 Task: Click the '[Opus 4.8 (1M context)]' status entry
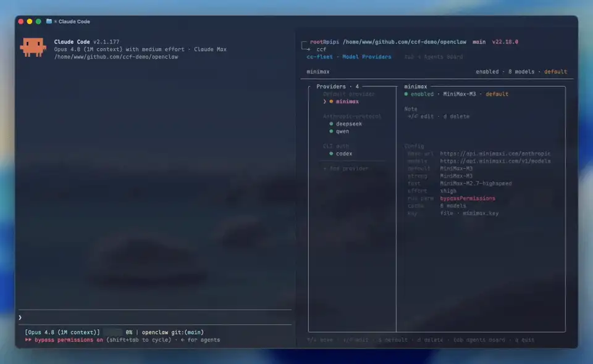click(62, 333)
